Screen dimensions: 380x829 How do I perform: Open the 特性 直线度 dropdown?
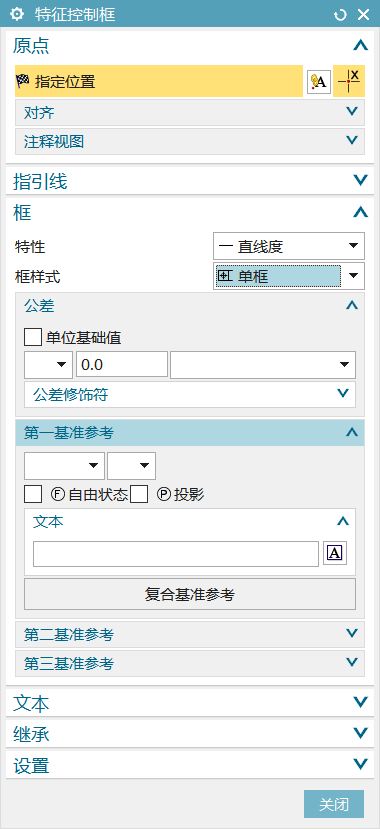[289, 246]
